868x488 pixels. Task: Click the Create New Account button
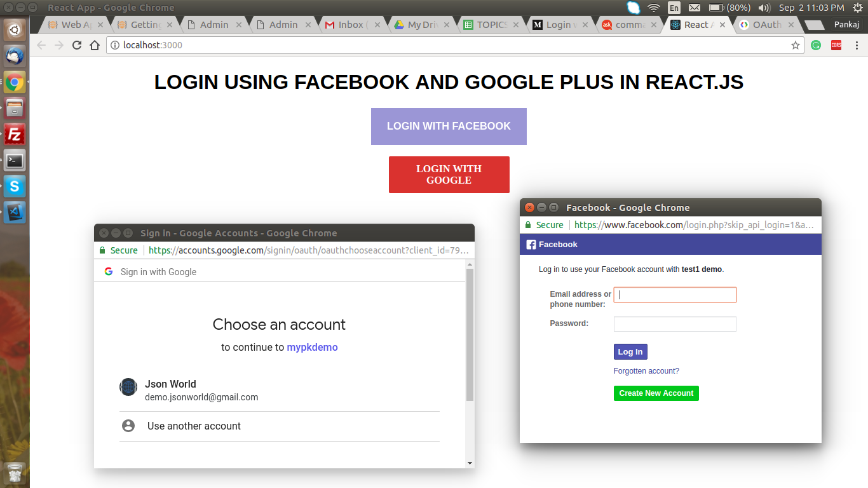tap(656, 393)
